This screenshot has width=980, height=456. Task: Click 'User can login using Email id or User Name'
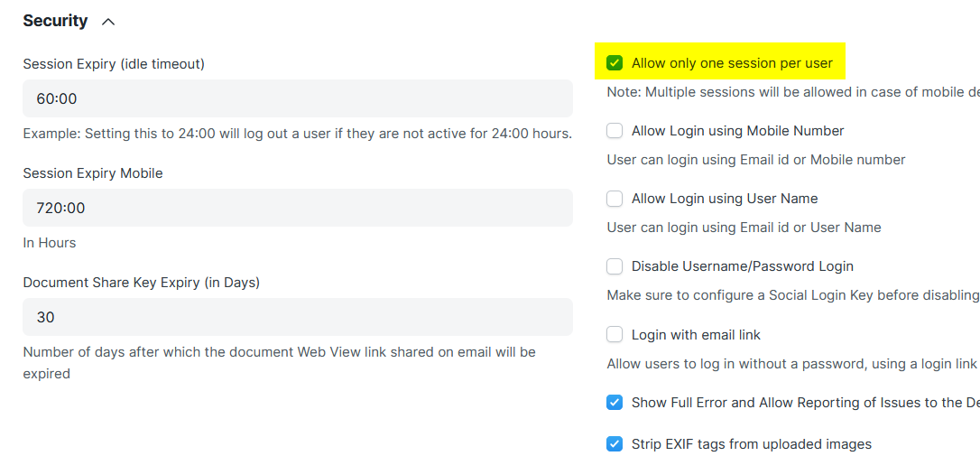pyautogui.click(x=744, y=227)
